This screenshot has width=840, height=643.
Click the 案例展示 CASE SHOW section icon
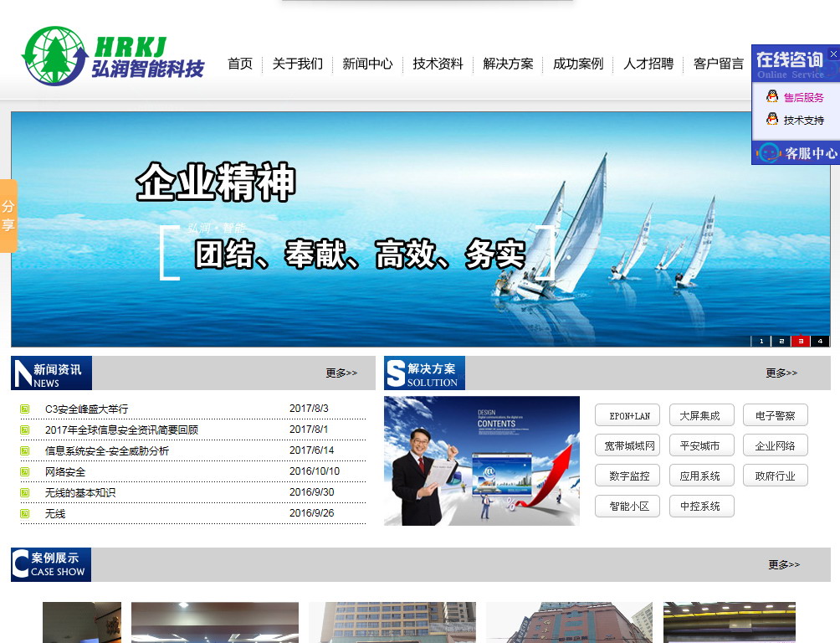(x=51, y=564)
